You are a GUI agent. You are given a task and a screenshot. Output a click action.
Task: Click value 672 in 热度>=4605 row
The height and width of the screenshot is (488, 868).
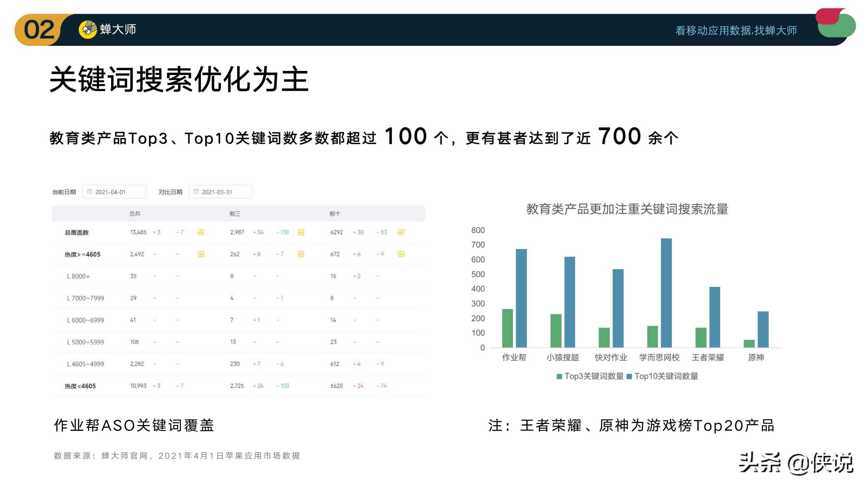(x=335, y=254)
